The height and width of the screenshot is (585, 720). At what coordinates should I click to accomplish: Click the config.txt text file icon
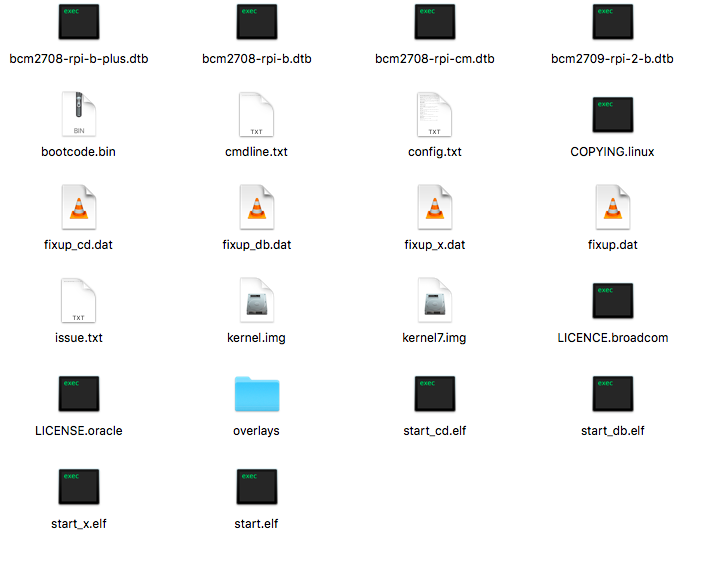point(434,114)
